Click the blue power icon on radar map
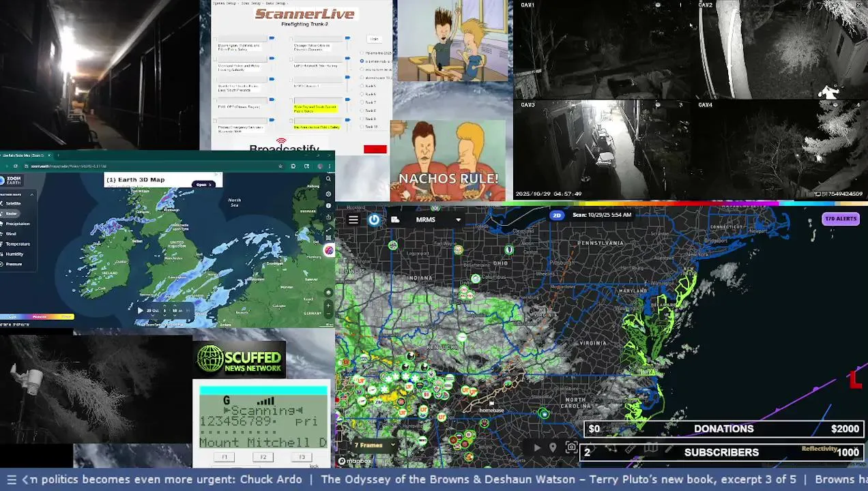Viewport: 868px width, 491px height. tap(374, 220)
